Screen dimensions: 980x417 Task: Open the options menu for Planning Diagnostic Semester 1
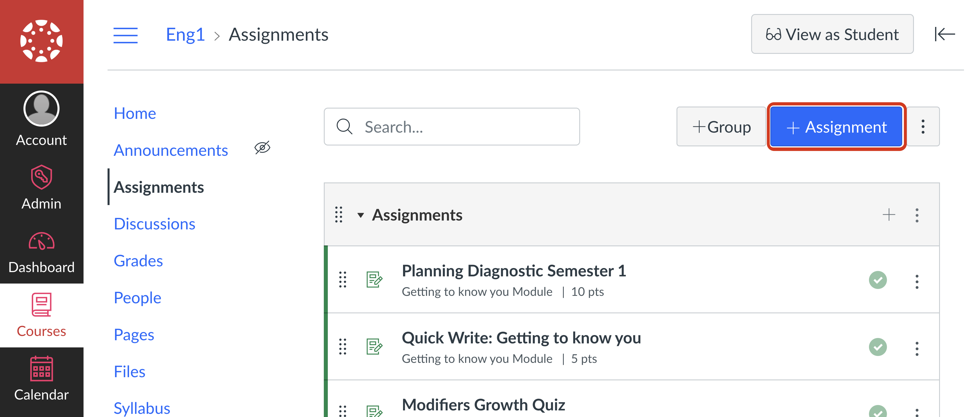917,281
